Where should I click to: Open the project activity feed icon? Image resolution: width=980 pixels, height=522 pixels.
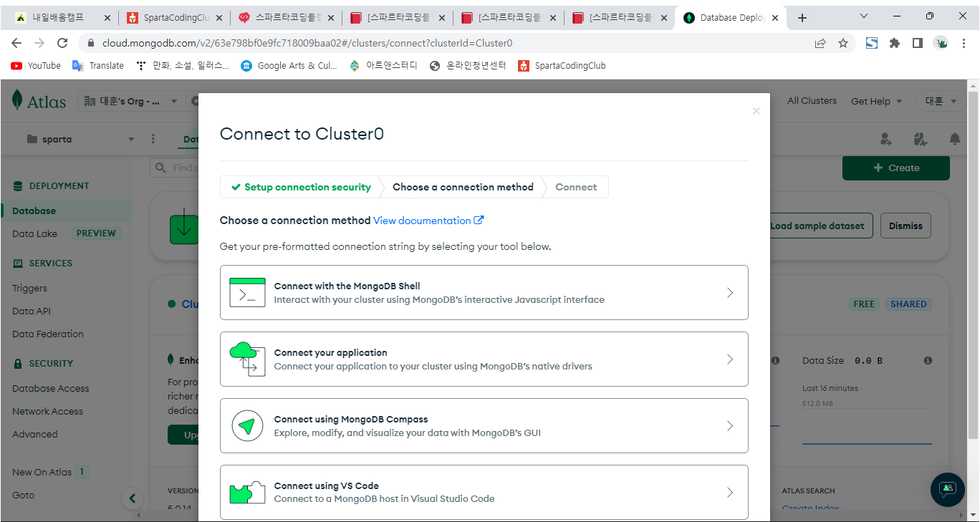click(x=921, y=139)
